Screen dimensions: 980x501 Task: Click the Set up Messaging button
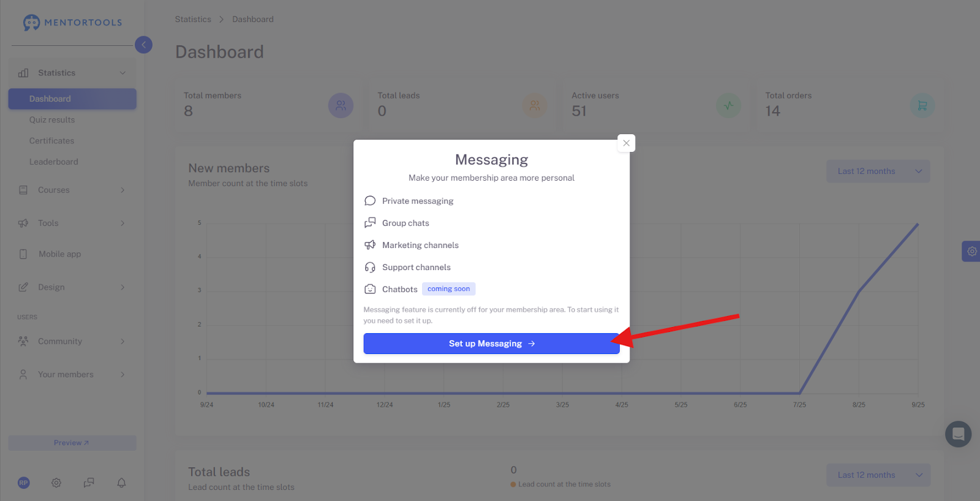coord(491,344)
